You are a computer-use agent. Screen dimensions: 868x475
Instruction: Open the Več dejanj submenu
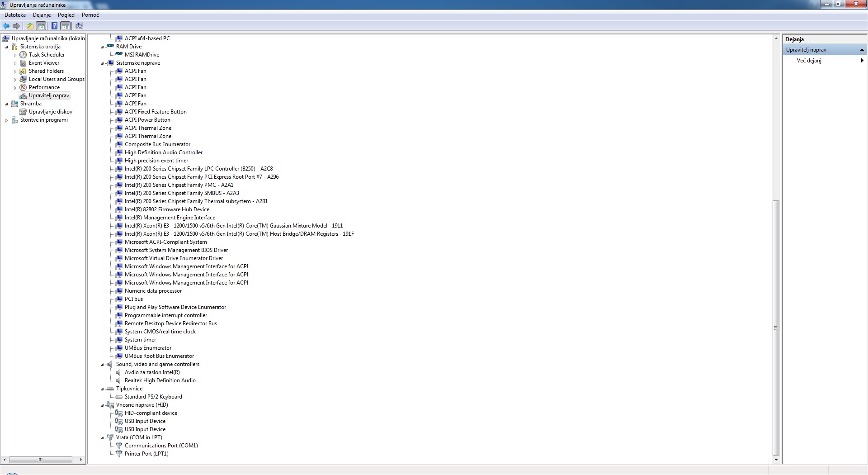click(825, 61)
